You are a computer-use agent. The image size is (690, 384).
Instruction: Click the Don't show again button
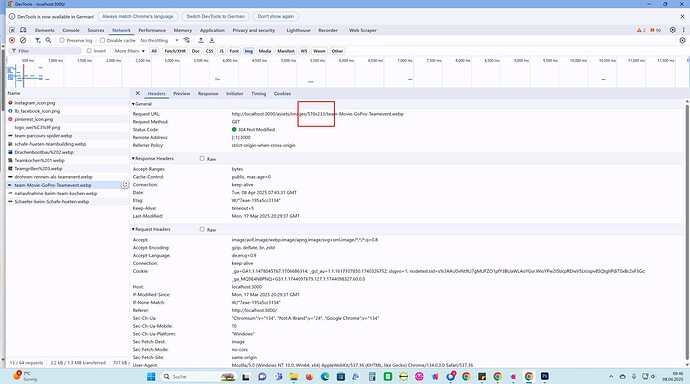click(x=276, y=16)
